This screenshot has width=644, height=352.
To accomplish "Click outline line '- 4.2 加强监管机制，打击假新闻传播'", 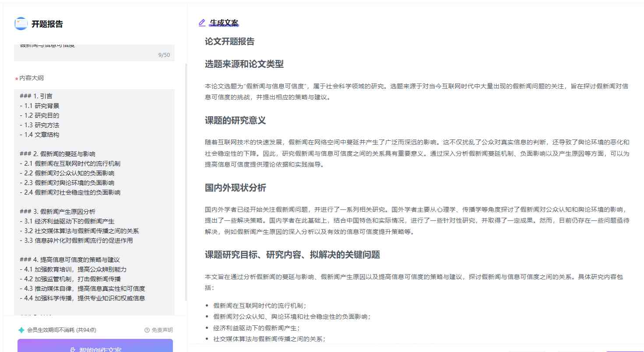I will pos(70,279).
